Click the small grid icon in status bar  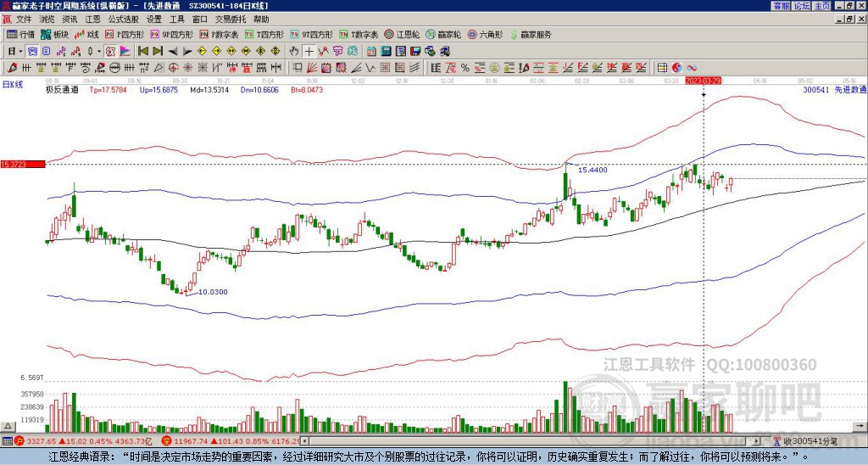click(x=7, y=441)
